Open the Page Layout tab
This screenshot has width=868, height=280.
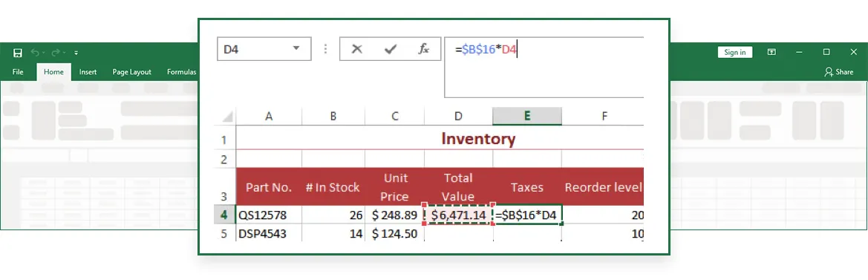click(x=131, y=72)
